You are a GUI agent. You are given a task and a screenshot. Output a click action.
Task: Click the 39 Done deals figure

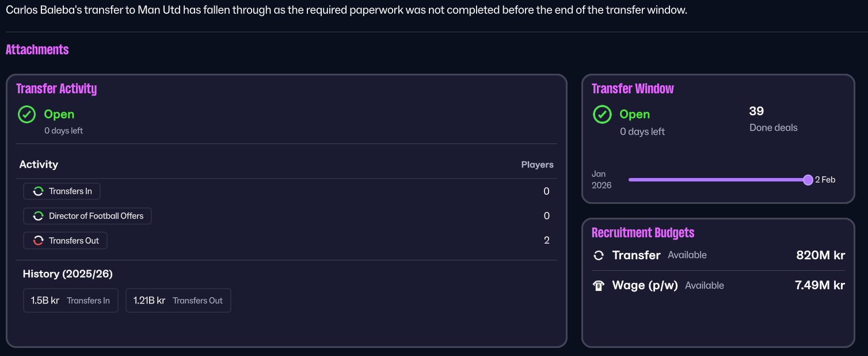pyautogui.click(x=756, y=111)
